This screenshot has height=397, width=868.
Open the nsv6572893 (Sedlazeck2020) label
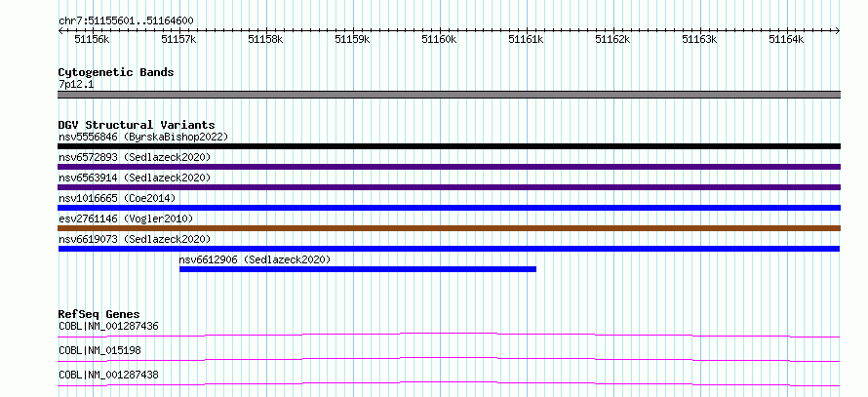point(135,157)
